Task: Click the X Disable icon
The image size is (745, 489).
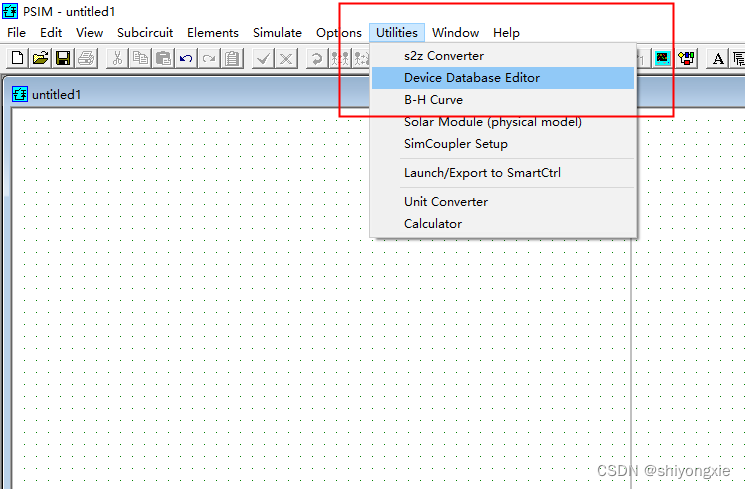Action: pyautogui.click(x=286, y=58)
